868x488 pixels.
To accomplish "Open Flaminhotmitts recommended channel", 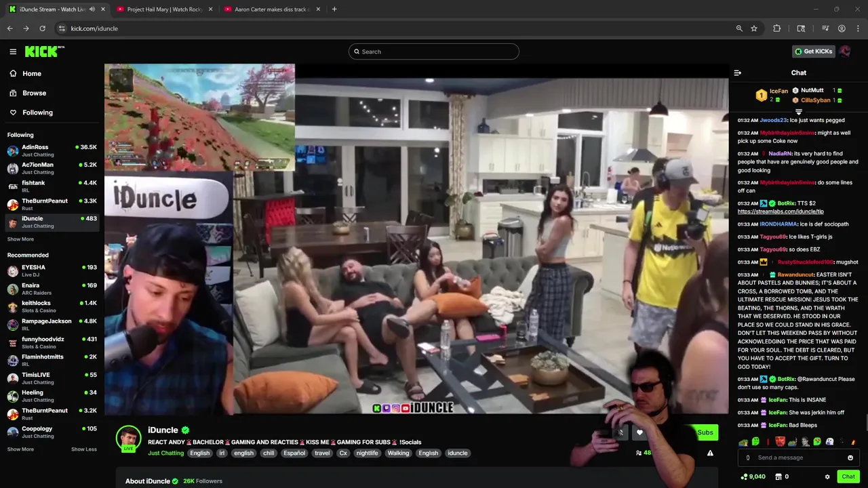I will coord(52,361).
